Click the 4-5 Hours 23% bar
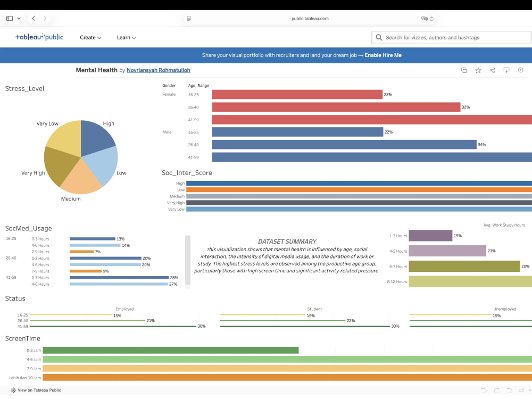Image resolution: width=532 pixels, height=399 pixels. point(447,251)
